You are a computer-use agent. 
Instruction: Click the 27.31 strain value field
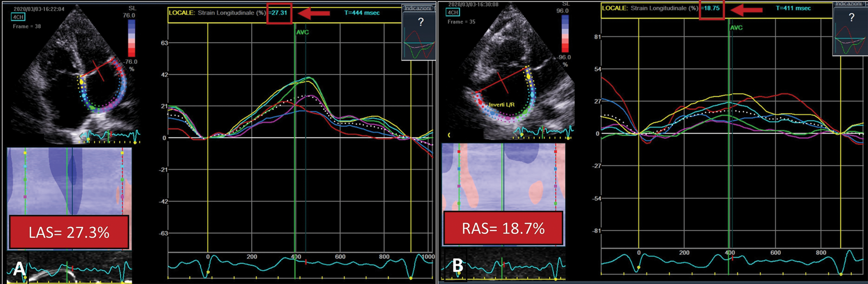(x=280, y=13)
